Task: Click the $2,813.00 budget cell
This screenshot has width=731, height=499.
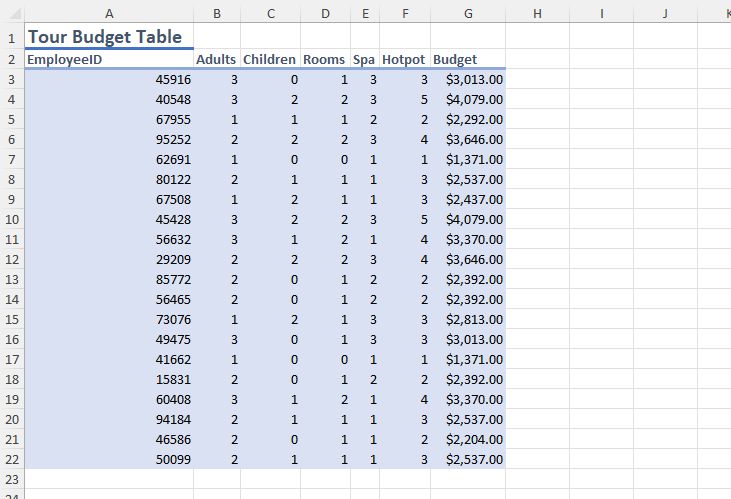Action: click(467, 319)
